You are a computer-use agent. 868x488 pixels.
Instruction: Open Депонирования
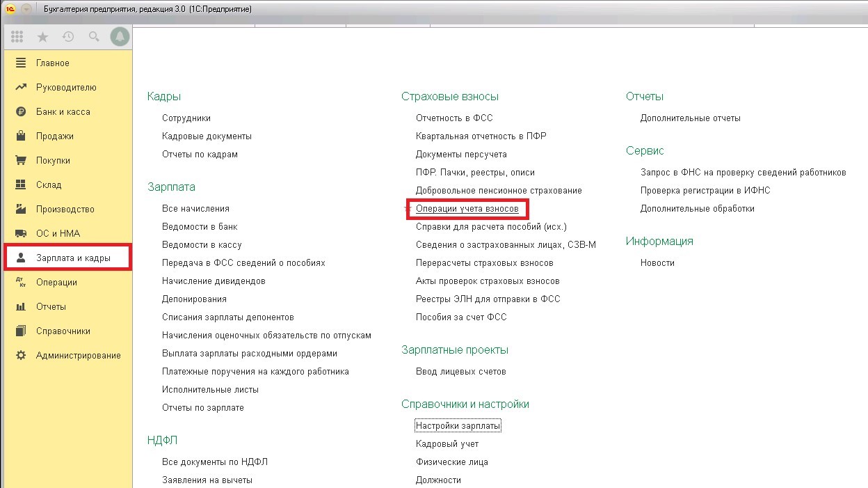point(194,299)
